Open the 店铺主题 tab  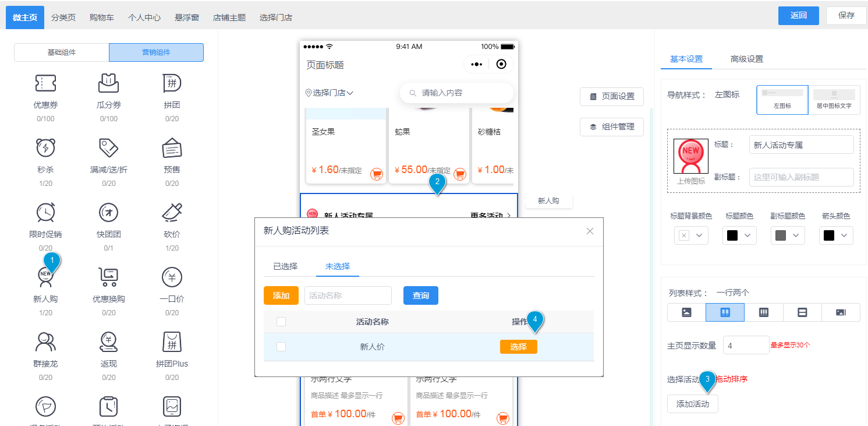click(x=229, y=17)
